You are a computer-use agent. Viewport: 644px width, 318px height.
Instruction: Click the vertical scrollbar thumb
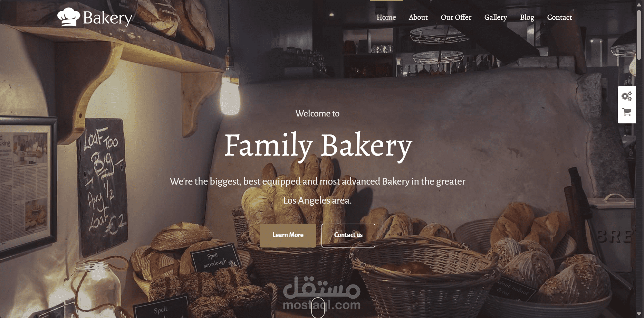click(x=639, y=35)
